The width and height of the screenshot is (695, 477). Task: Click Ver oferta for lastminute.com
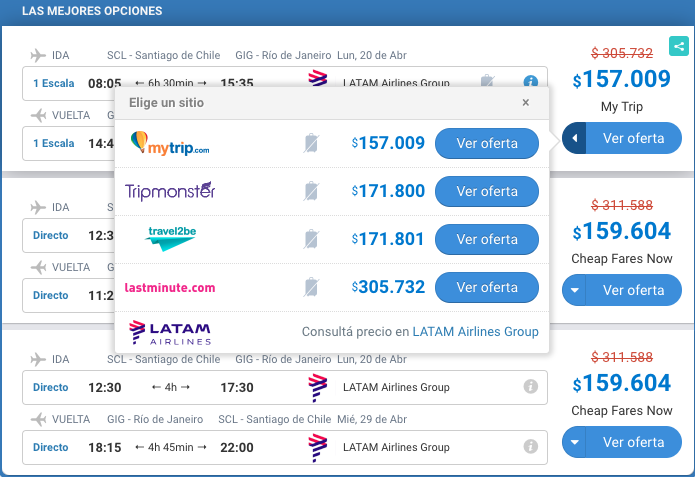click(487, 287)
